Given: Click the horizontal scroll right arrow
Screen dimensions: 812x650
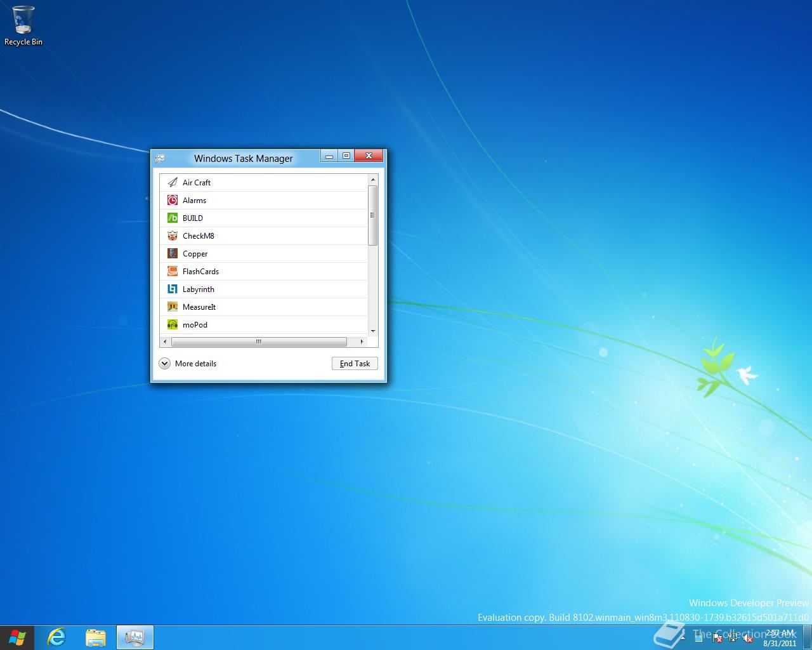Looking at the screenshot, I should point(362,342).
